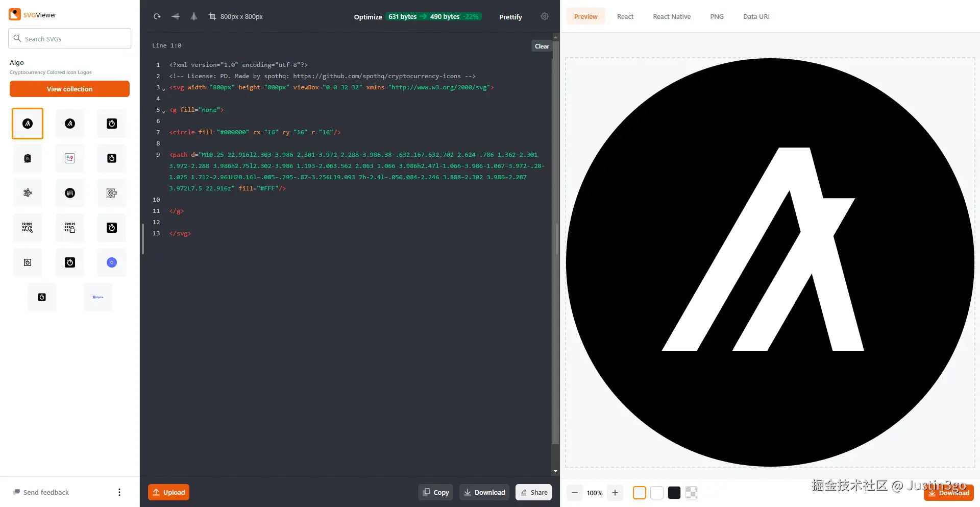Click the SVGViewer logo
The width and height of the screenshot is (980, 507).
point(33,15)
